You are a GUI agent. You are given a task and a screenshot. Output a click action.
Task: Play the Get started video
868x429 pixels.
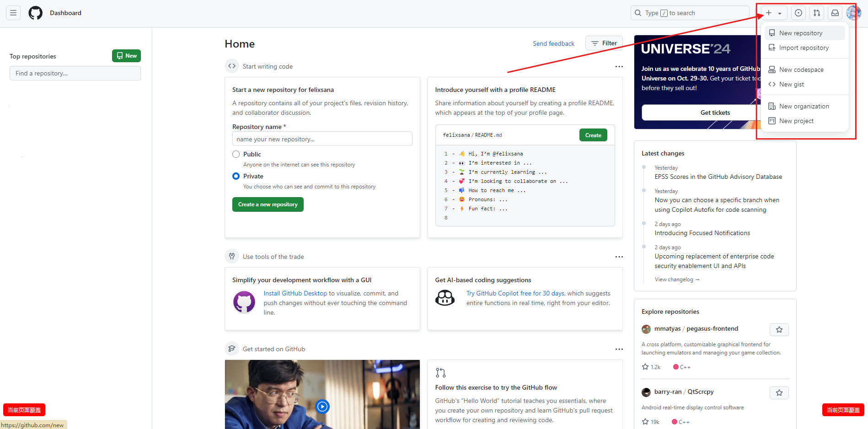coord(322,406)
